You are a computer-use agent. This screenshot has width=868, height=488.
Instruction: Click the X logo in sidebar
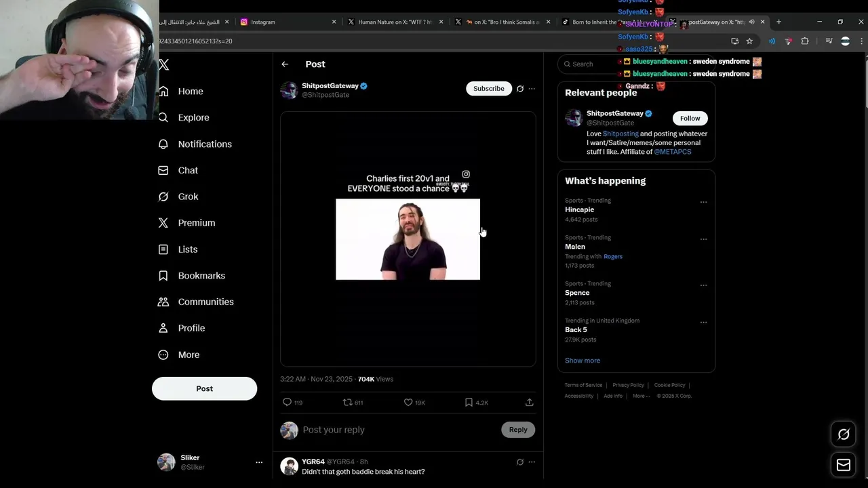coord(163,65)
